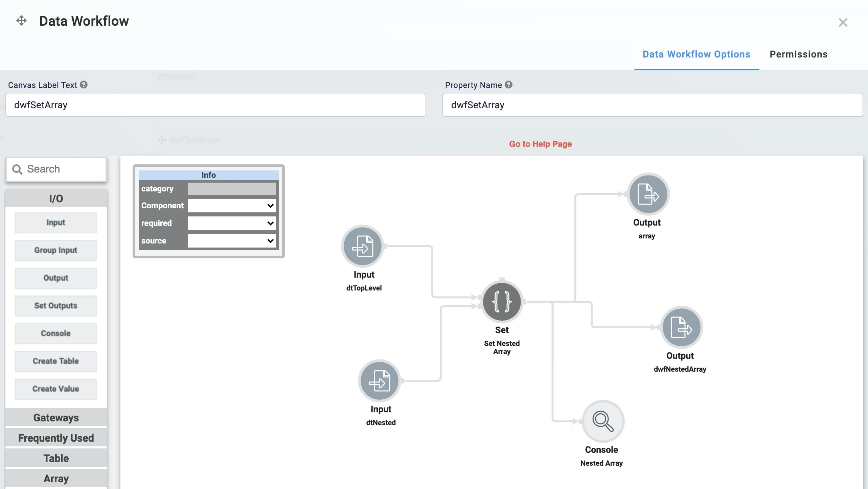Click the Set Outputs operator button
Viewport: 868px width, 489px height.
click(56, 306)
